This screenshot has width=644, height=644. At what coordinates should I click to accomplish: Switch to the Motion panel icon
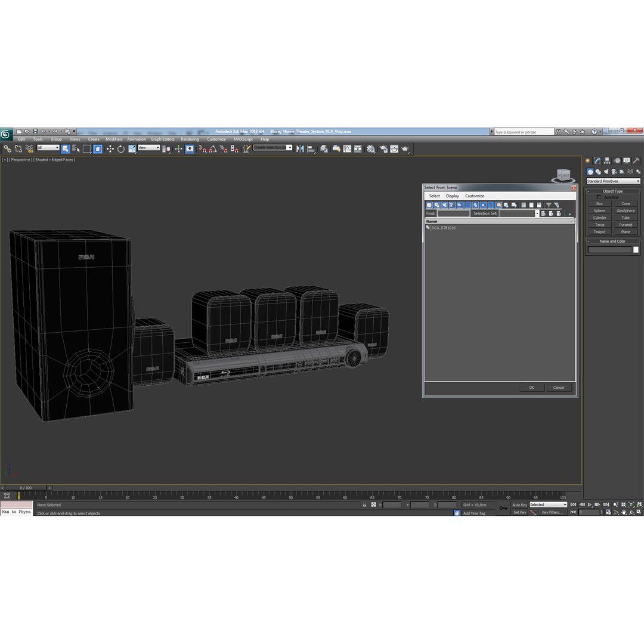click(x=617, y=160)
